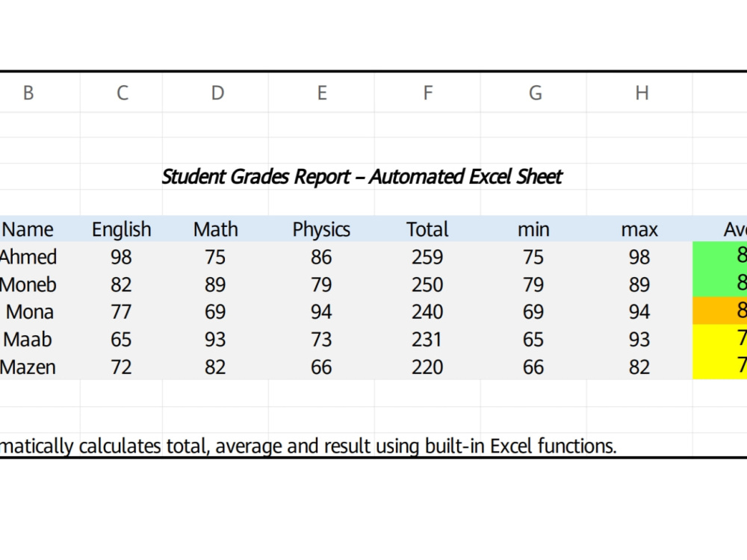Image resolution: width=747 pixels, height=560 pixels.
Task: Click Mazen's min value 66
Action: (533, 367)
